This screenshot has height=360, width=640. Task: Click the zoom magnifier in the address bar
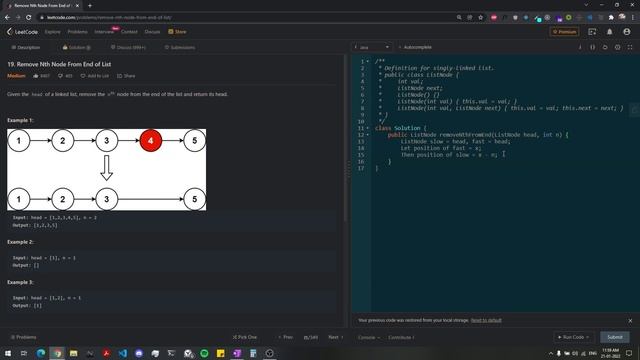click(x=459, y=18)
